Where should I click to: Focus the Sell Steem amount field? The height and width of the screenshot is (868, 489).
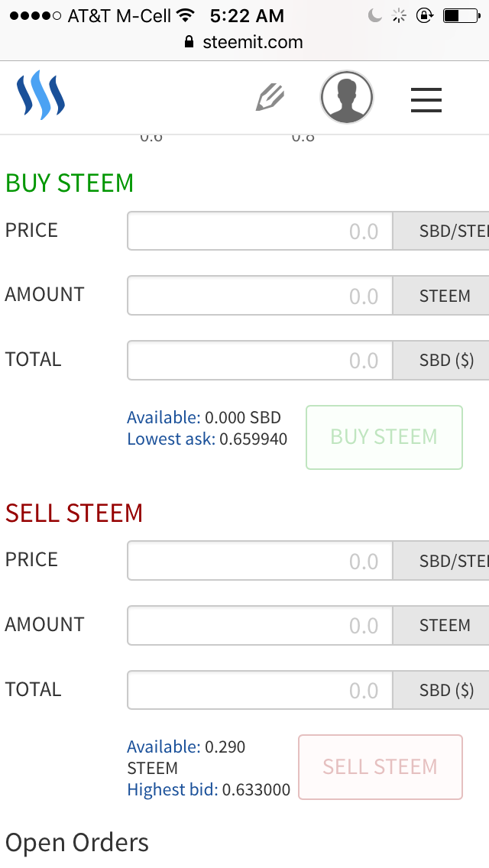pyautogui.click(x=261, y=625)
